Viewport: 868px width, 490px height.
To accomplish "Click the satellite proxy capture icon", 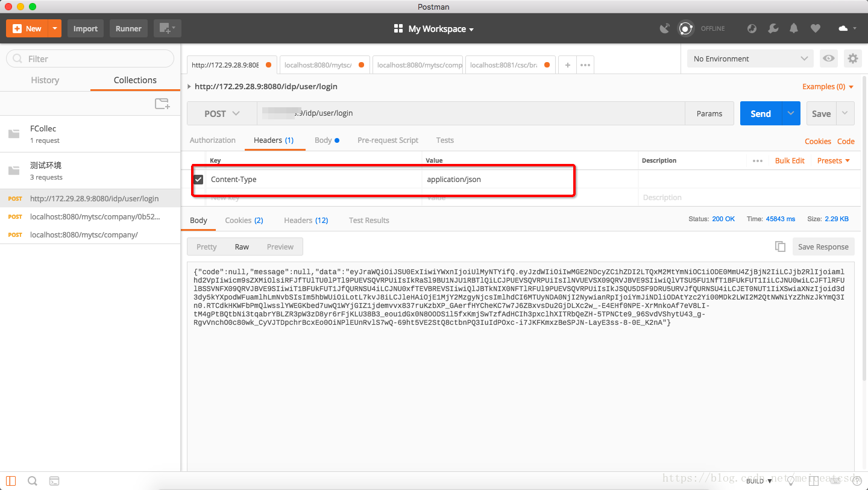I will pyautogui.click(x=665, y=28).
